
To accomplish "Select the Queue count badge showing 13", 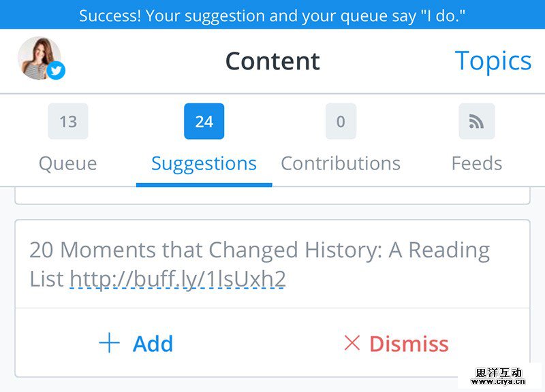I will click(x=68, y=122).
